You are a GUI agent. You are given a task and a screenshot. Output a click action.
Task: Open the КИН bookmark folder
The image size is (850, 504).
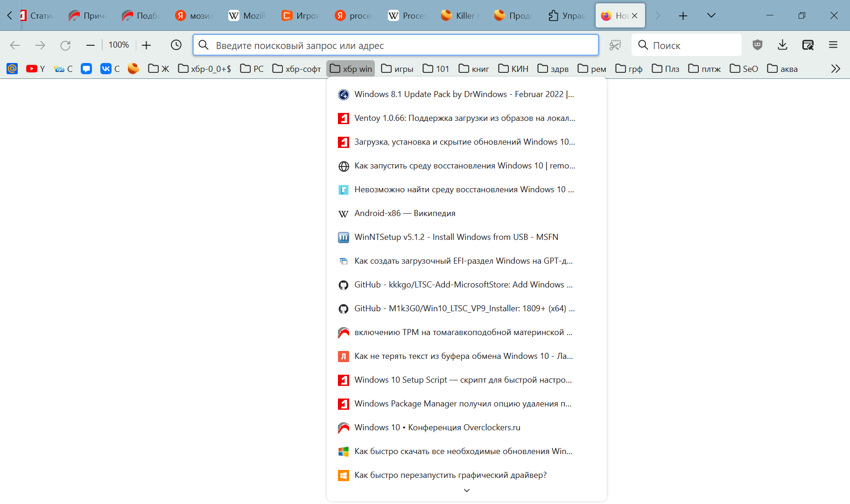click(x=513, y=69)
